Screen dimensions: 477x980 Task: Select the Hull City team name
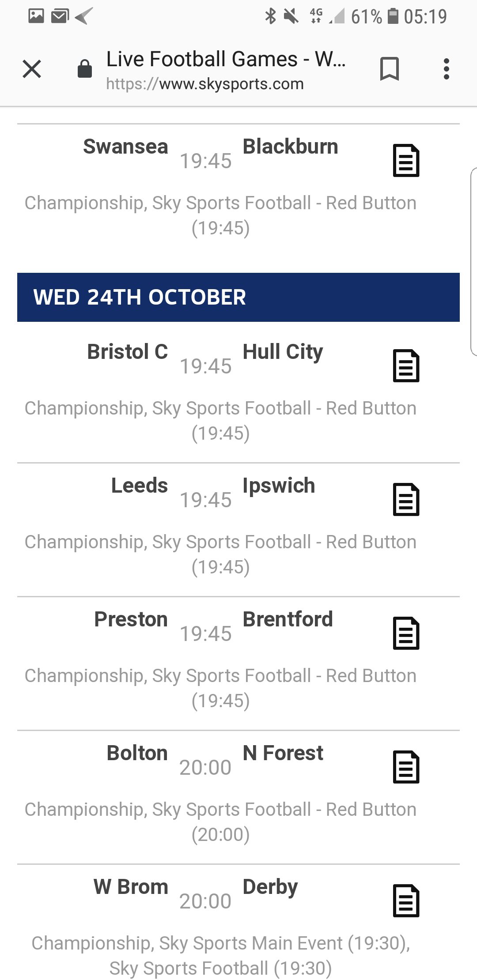pos(283,352)
